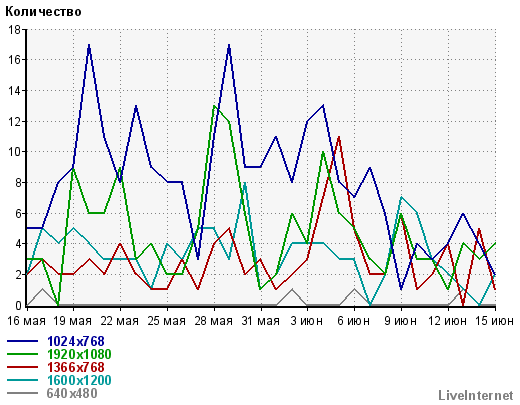Click the 6 июн date label
This screenshot has width=520, height=405.
tap(354, 321)
